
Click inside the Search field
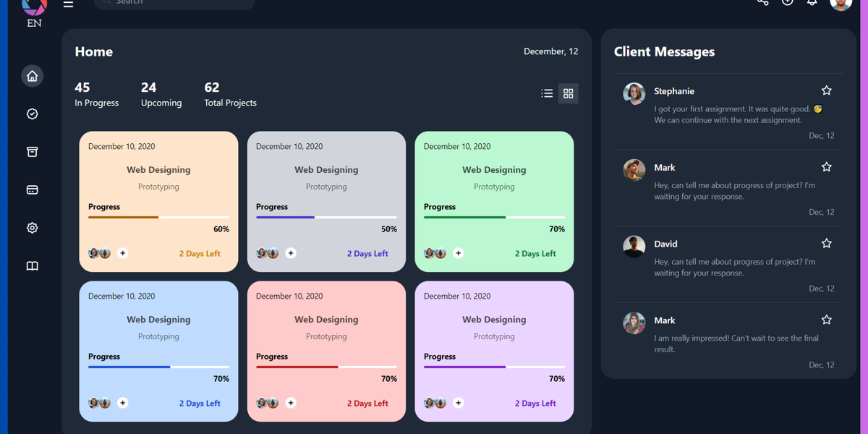pyautogui.click(x=174, y=2)
